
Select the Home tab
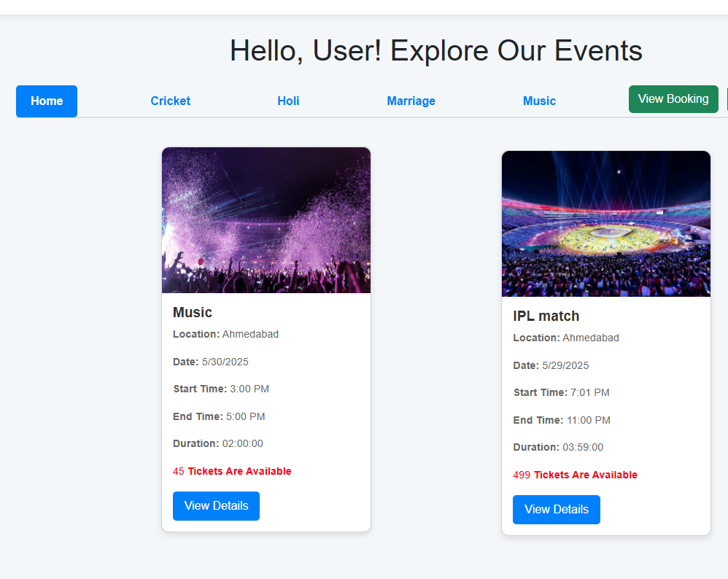(47, 101)
